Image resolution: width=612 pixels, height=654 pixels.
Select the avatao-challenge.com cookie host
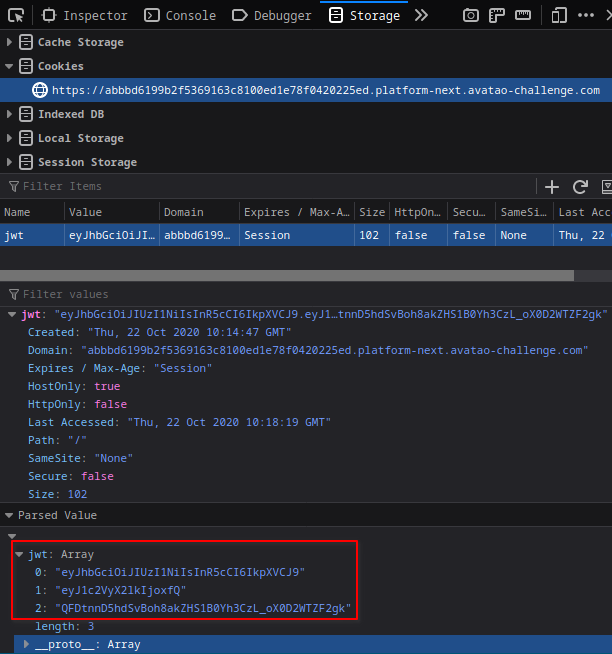(x=326, y=90)
